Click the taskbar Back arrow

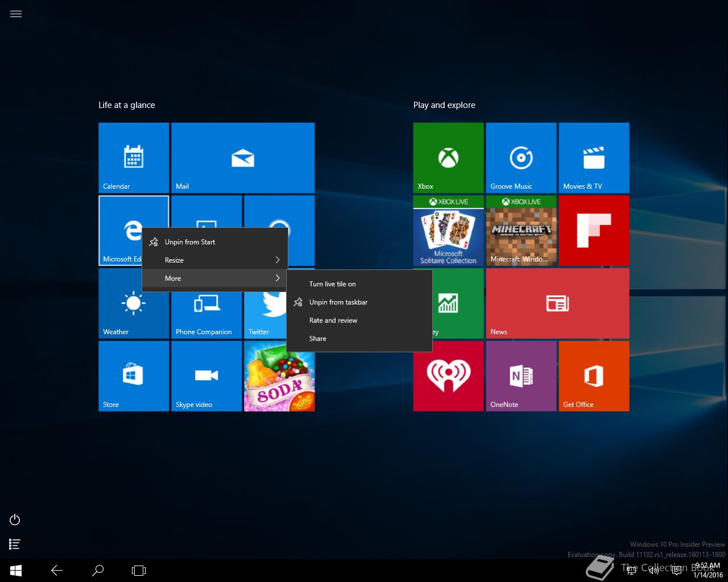[57, 571]
